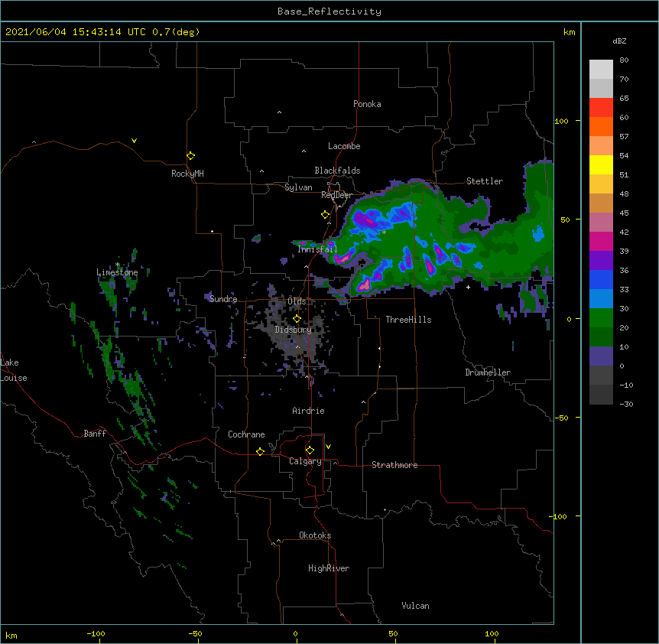Click the -100 tick on bottom axis
The height and width of the screenshot is (644, 659).
tap(96, 633)
